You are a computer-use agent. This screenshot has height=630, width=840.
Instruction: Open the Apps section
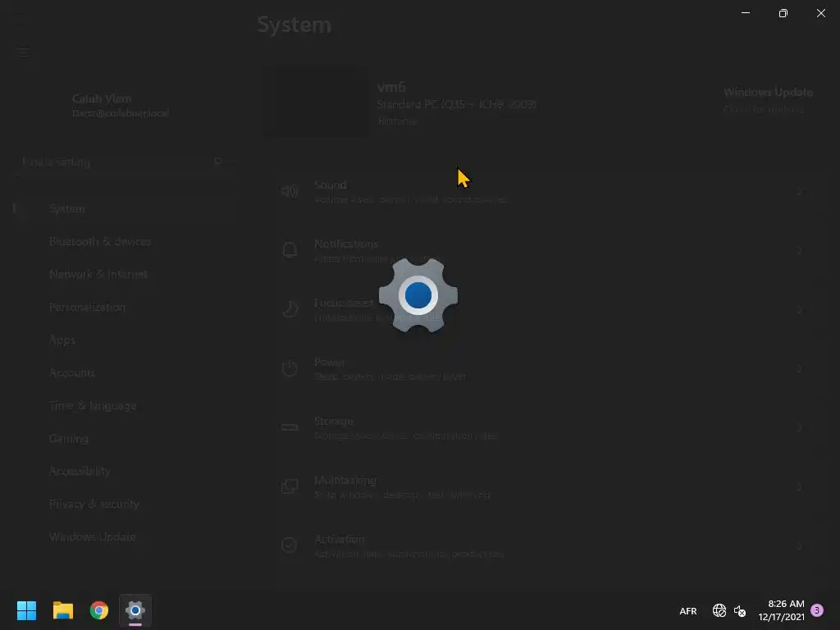click(x=125, y=340)
